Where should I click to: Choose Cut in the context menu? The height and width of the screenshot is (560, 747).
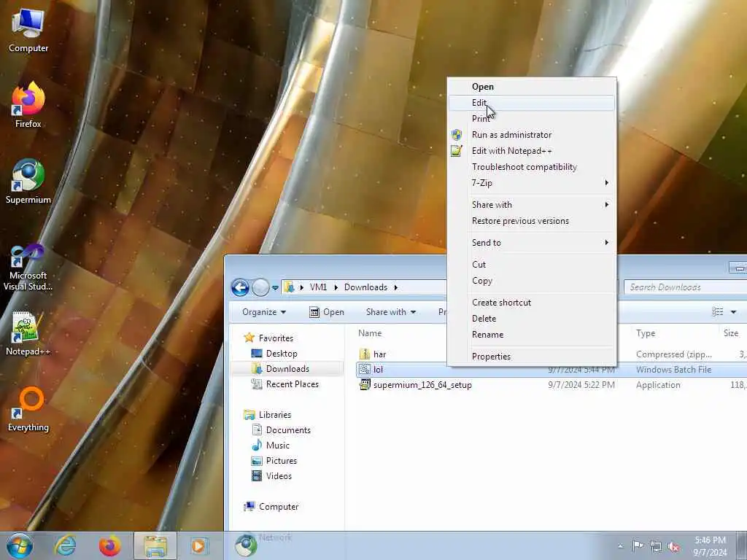click(531, 265)
